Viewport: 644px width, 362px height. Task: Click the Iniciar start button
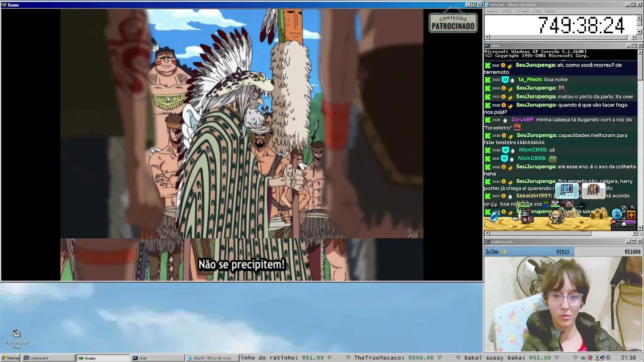11,358
